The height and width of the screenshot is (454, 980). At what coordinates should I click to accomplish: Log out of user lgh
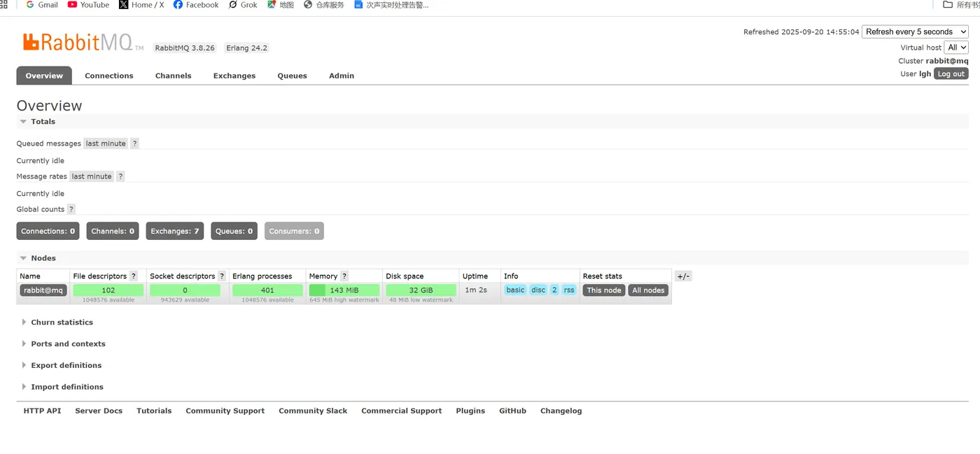951,73
